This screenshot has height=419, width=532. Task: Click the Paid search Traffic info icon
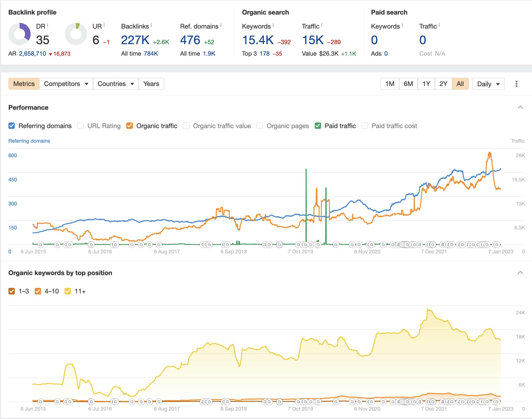pyautogui.click(x=439, y=25)
